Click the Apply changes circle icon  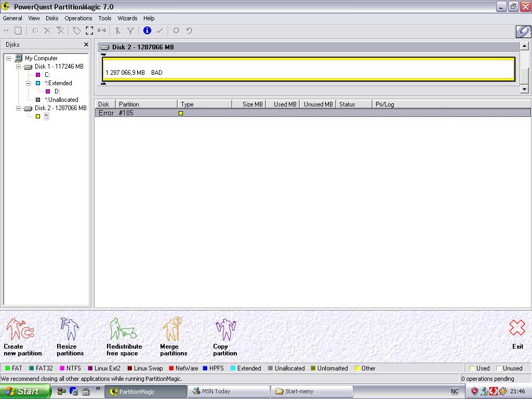click(x=176, y=31)
